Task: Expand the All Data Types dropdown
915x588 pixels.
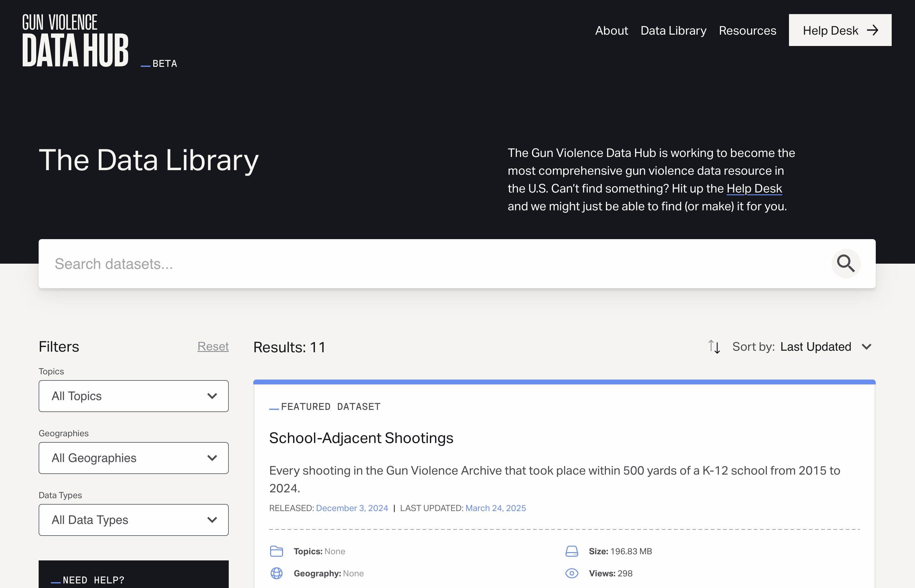Action: click(x=134, y=520)
